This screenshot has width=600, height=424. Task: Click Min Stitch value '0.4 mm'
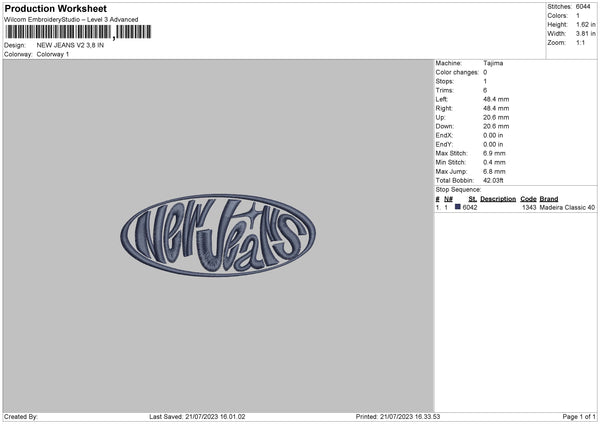(x=494, y=162)
